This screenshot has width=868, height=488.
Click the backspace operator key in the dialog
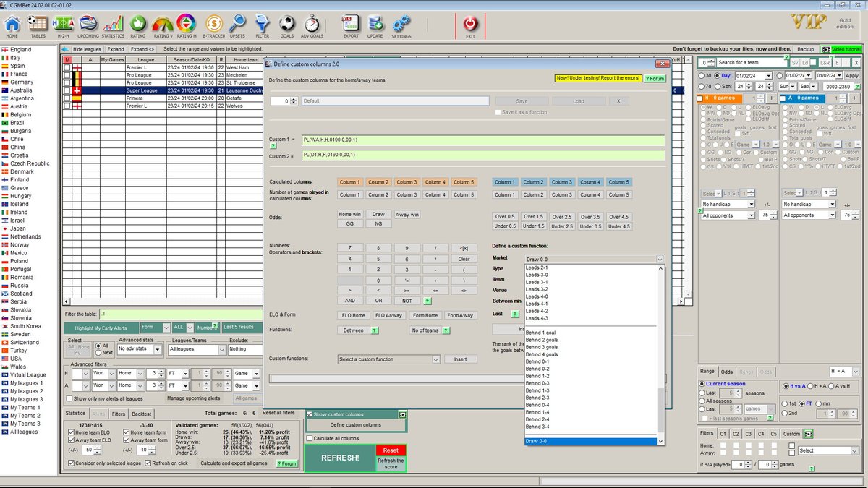tap(464, 248)
